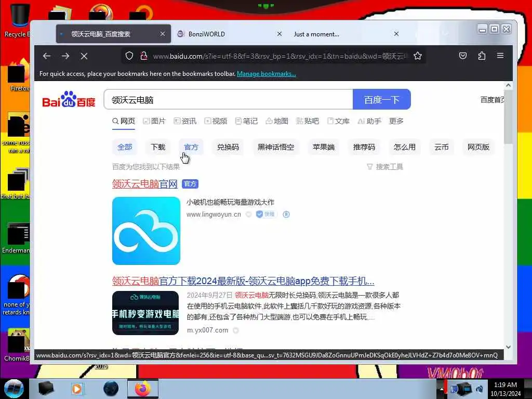Open the blue cloud logo thumbnail
Image resolution: width=532 pixels, height=399 pixels.
(x=146, y=231)
